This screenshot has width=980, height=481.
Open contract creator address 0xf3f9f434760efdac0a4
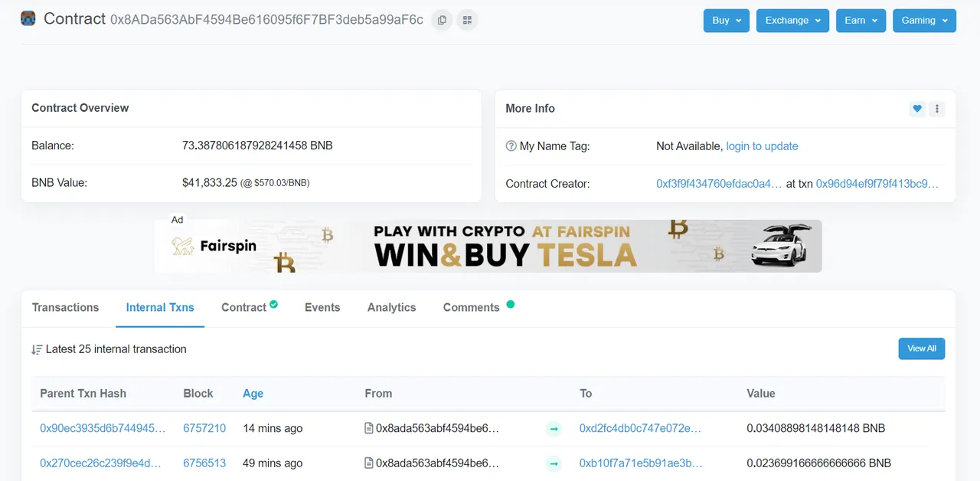pyautogui.click(x=719, y=184)
